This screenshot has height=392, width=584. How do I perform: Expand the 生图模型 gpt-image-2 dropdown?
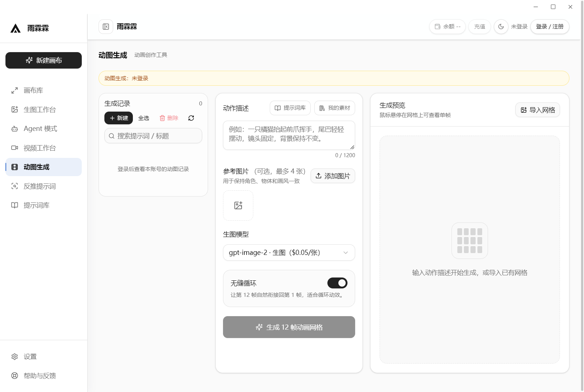(289, 253)
